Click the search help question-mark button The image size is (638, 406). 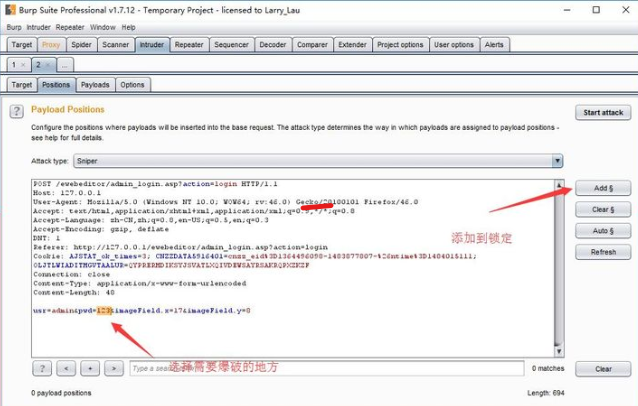click(42, 369)
